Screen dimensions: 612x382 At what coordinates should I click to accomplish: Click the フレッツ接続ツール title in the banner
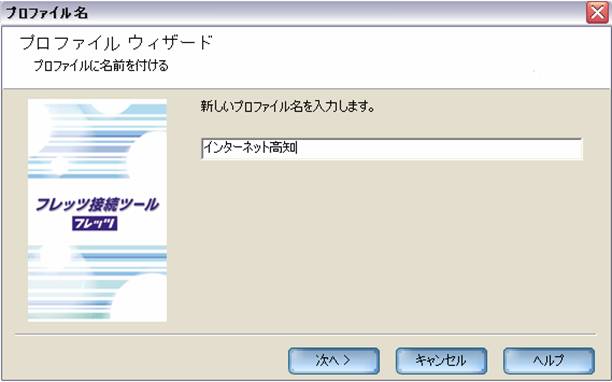coord(97,204)
